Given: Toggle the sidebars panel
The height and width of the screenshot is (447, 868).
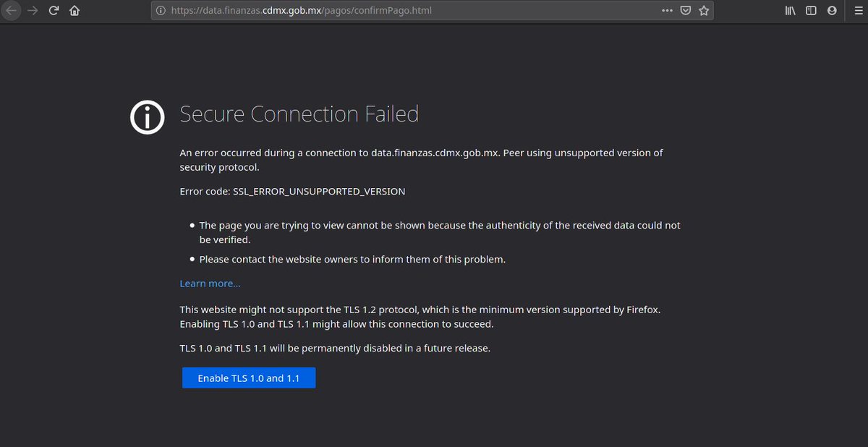Looking at the screenshot, I should [x=812, y=11].
